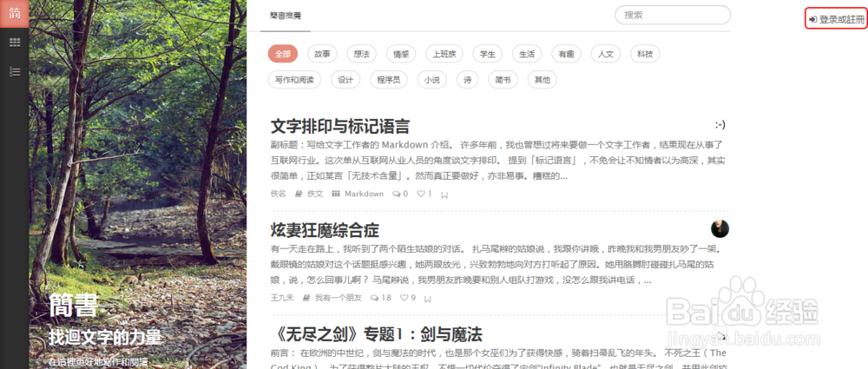Viewport: 868px width, 369px height.
Task: Open notebook 我有一个朋友
Action: [339, 298]
